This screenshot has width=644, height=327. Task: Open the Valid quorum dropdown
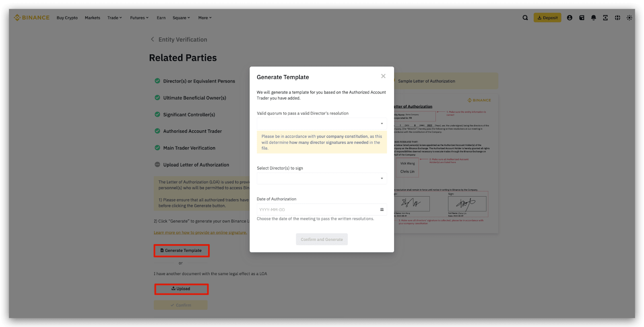click(x=322, y=123)
